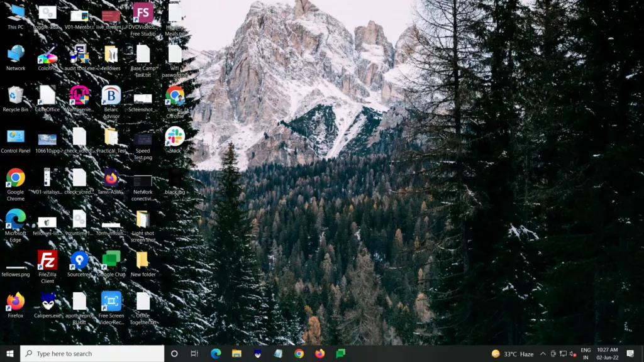The width and height of the screenshot is (644, 362).
Task: Open the Belarc Advisor shortcut
Action: tap(111, 96)
